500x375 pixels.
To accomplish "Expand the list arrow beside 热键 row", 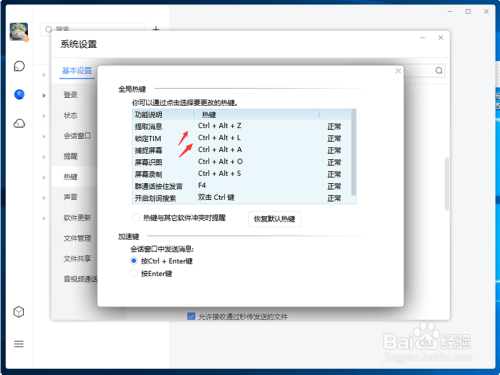I will [x=44, y=177].
